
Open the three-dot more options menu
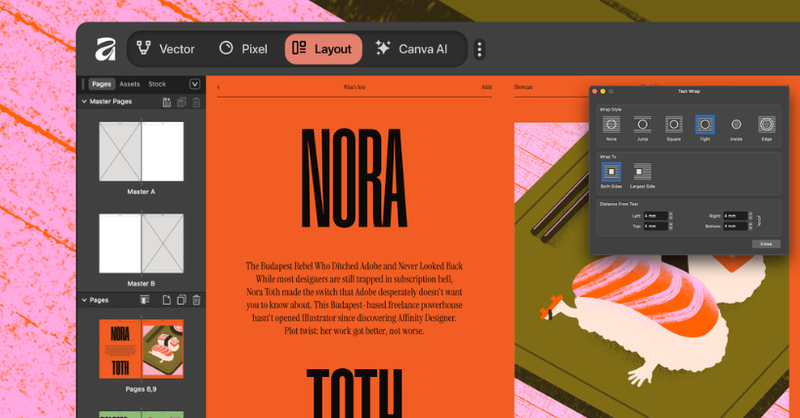coord(479,49)
